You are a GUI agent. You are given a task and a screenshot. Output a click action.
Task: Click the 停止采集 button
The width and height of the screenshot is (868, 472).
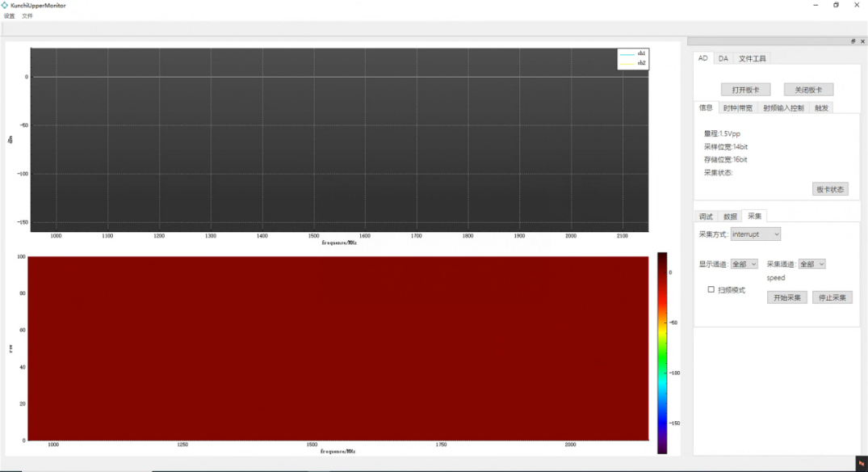click(832, 297)
